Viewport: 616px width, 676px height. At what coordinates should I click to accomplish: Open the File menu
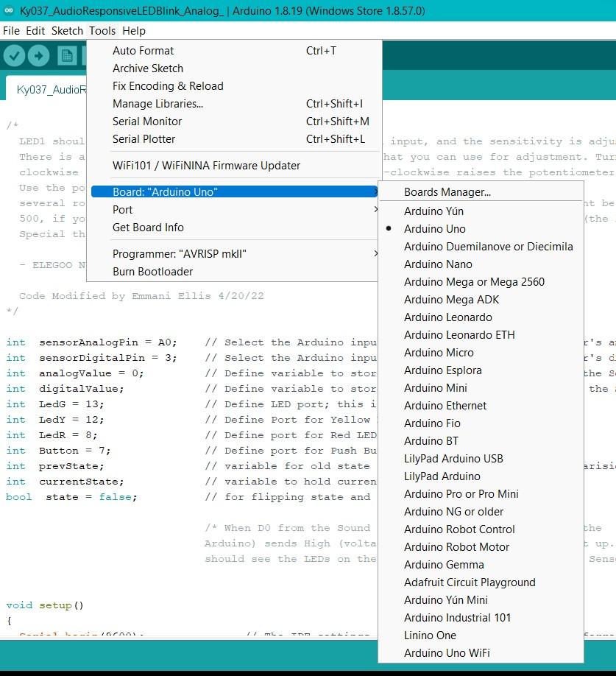(11, 31)
